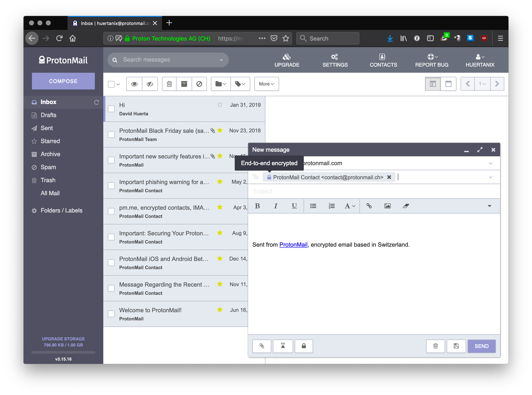This screenshot has height=395, width=532.
Task: Attach a file with the paperclip icon
Action: (262, 346)
